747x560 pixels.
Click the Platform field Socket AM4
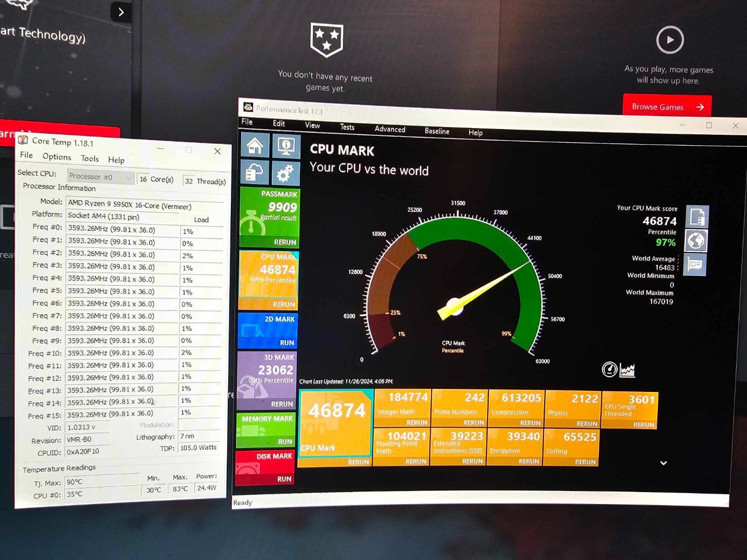tap(122, 216)
